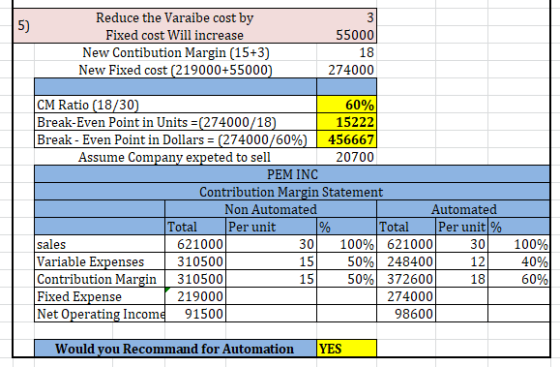Select the 'Total' header under Non Automated
Image resolution: width=560 pixels, height=367 pixels.
pos(195,227)
